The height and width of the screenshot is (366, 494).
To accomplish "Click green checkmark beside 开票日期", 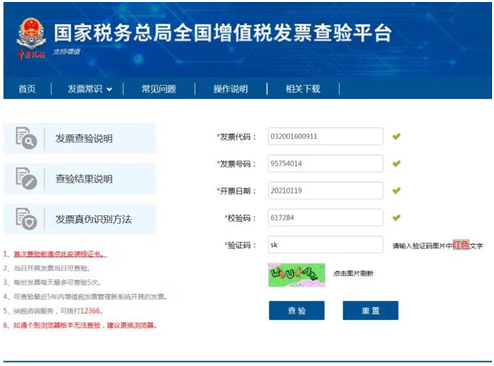I will (x=396, y=191).
